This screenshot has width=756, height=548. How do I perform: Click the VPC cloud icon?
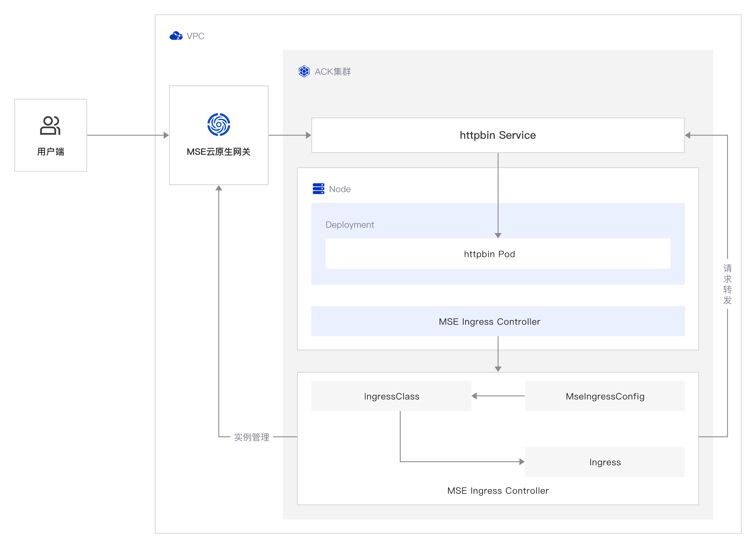(x=176, y=36)
